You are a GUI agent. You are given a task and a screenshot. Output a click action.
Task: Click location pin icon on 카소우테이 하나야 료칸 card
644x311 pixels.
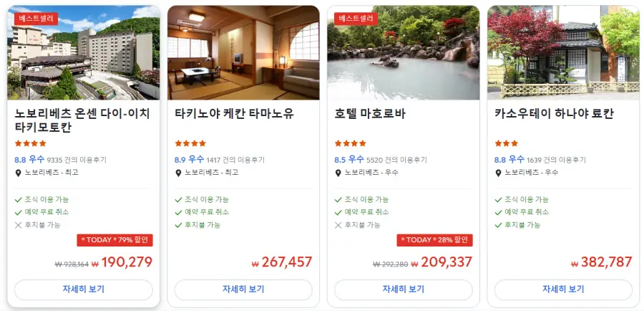coord(498,173)
